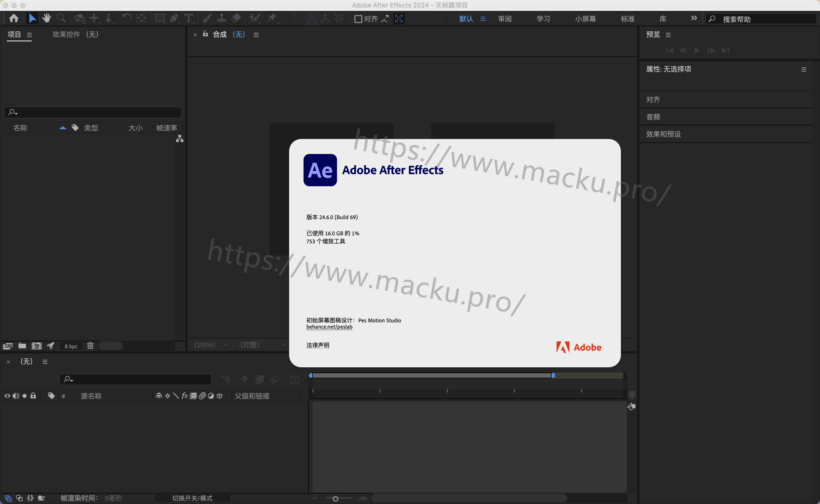Switch to the 库 workspace
Viewport: 820px width, 504px height.
click(663, 19)
